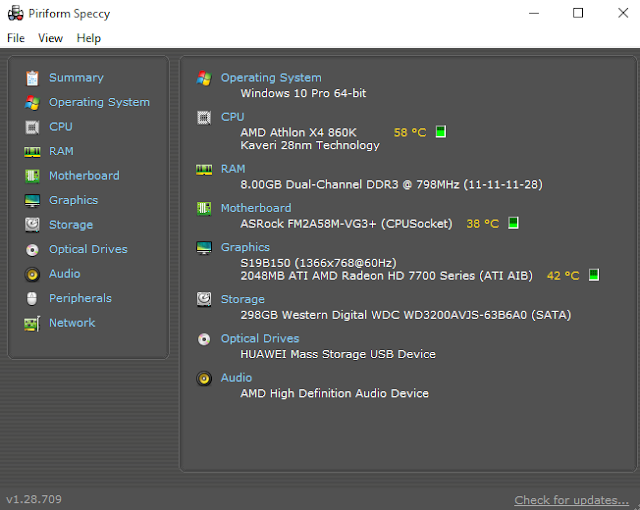Go to CPU section in sidebar
The width and height of the screenshot is (640, 510).
point(61,126)
